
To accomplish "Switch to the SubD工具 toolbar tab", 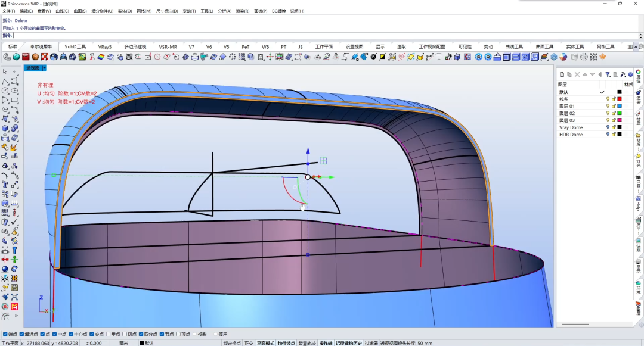I will [x=75, y=46].
